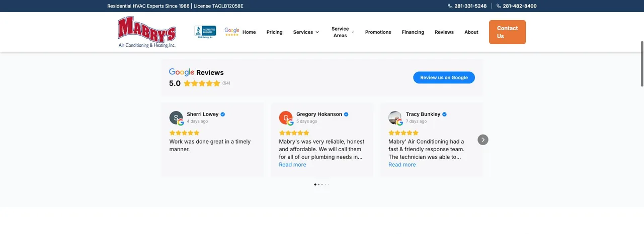The width and height of the screenshot is (644, 234).
Task: Click the orange Contact Us button
Action: [507, 32]
